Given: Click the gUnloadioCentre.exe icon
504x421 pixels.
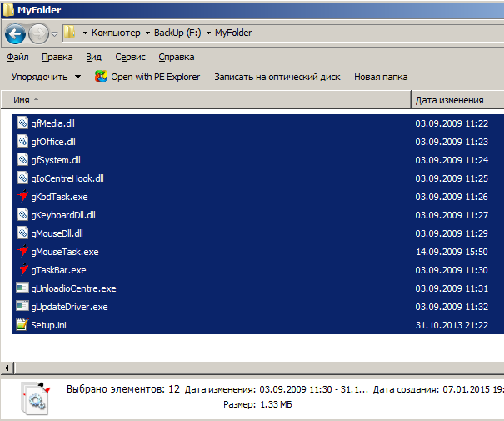Looking at the screenshot, I should click(x=22, y=288).
